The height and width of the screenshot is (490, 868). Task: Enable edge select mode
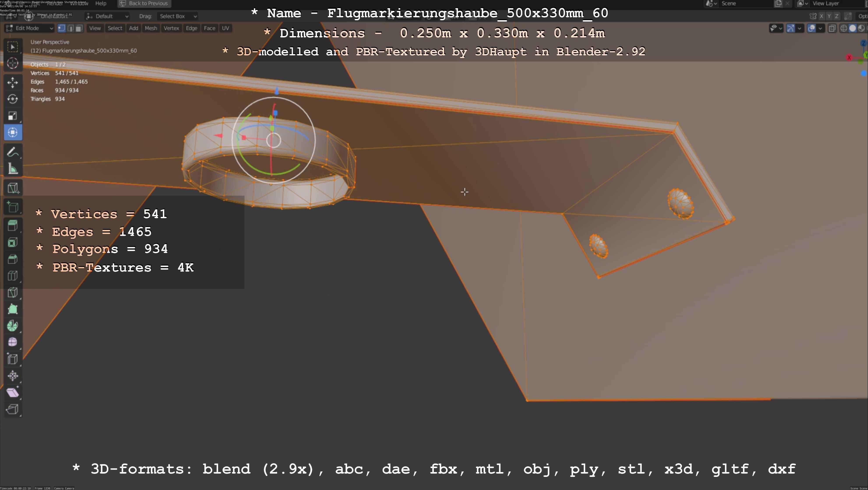[x=70, y=28]
